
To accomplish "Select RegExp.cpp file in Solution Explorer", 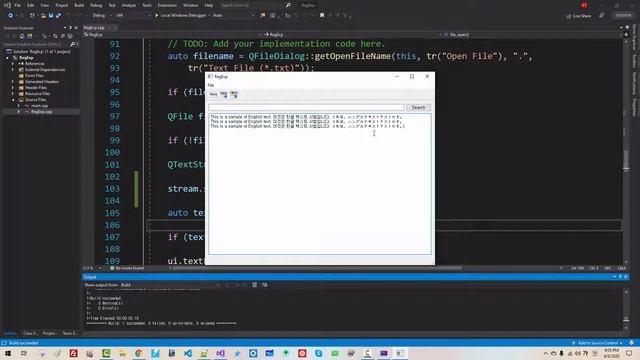I will pyautogui.click(x=41, y=111).
